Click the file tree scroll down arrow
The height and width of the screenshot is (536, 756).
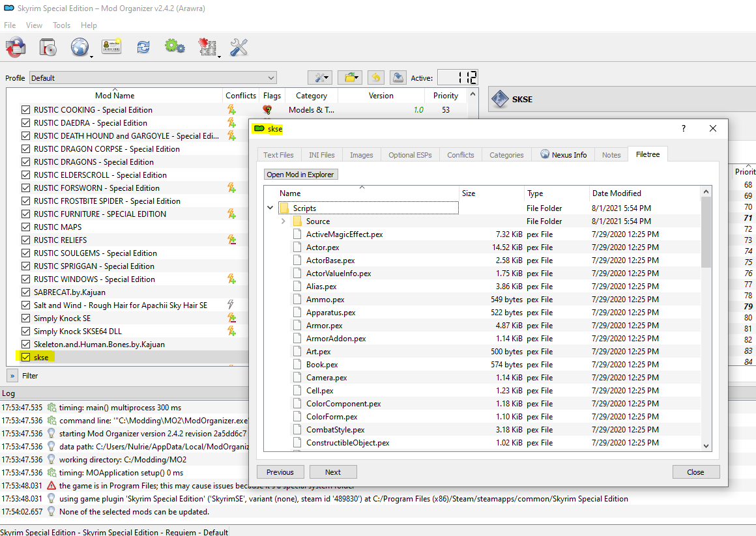coord(706,446)
